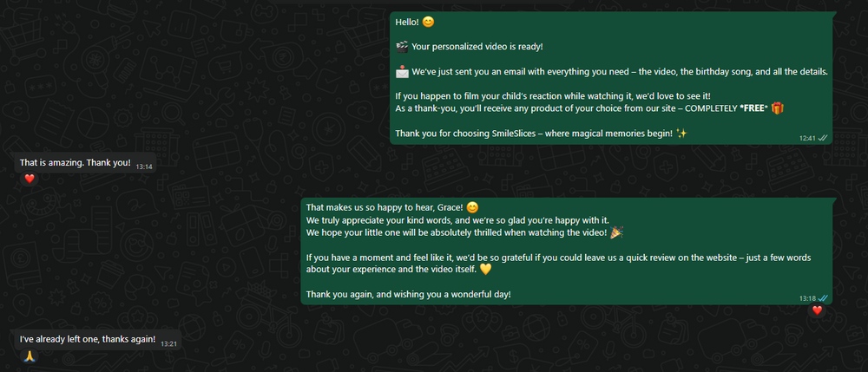Click read receipt checkmarks on 13:18 message
This screenshot has width=868, height=372.
(x=823, y=298)
